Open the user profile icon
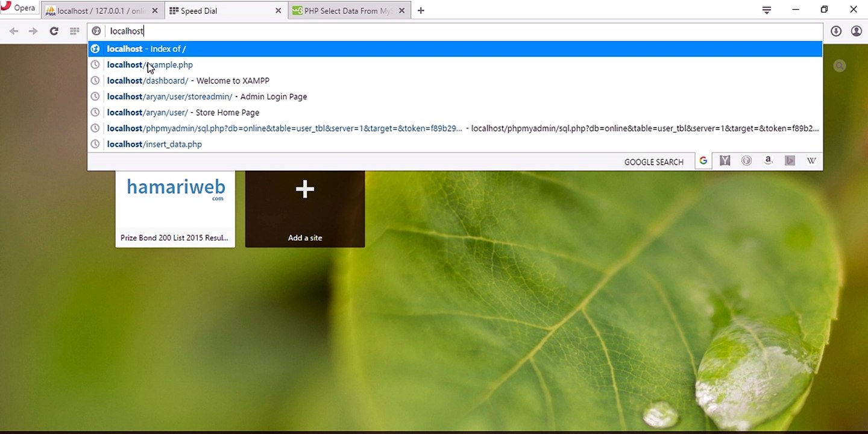 pyautogui.click(x=857, y=31)
